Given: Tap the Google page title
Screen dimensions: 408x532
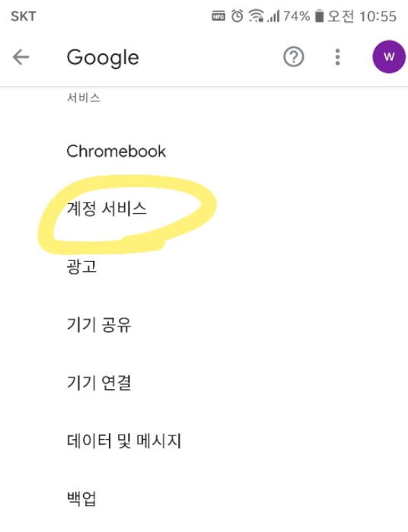Looking at the screenshot, I should point(103,58).
